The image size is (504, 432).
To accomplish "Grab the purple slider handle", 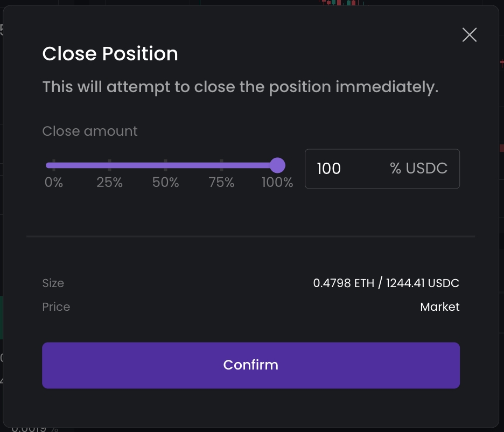I will (277, 165).
